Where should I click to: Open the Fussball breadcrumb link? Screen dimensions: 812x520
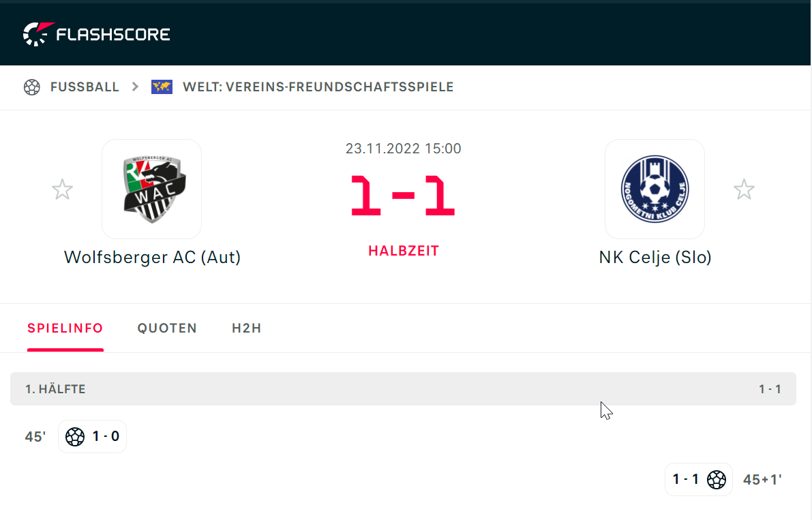[85, 87]
